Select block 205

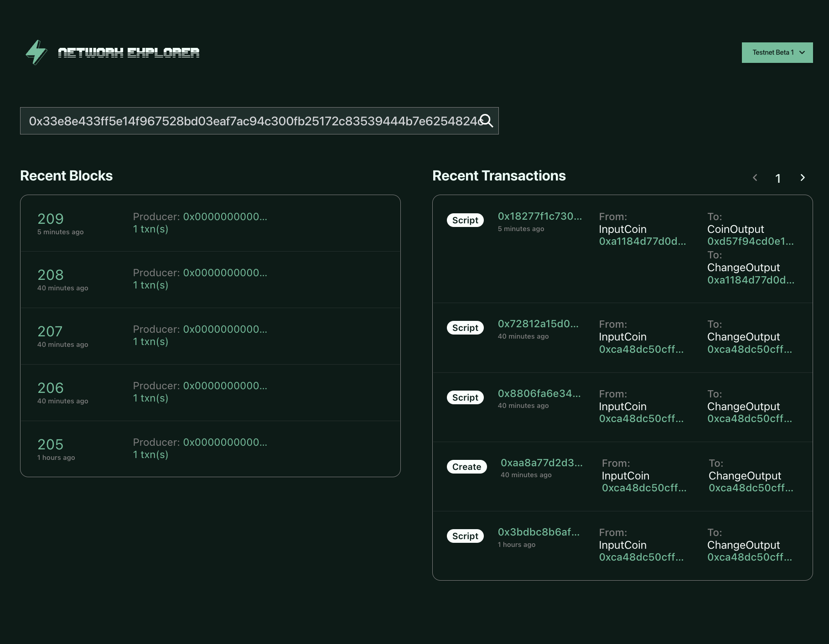(51, 445)
